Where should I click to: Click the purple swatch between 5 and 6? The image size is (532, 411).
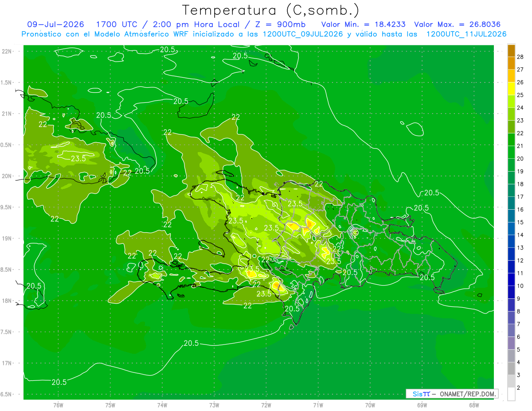[x=511, y=343]
